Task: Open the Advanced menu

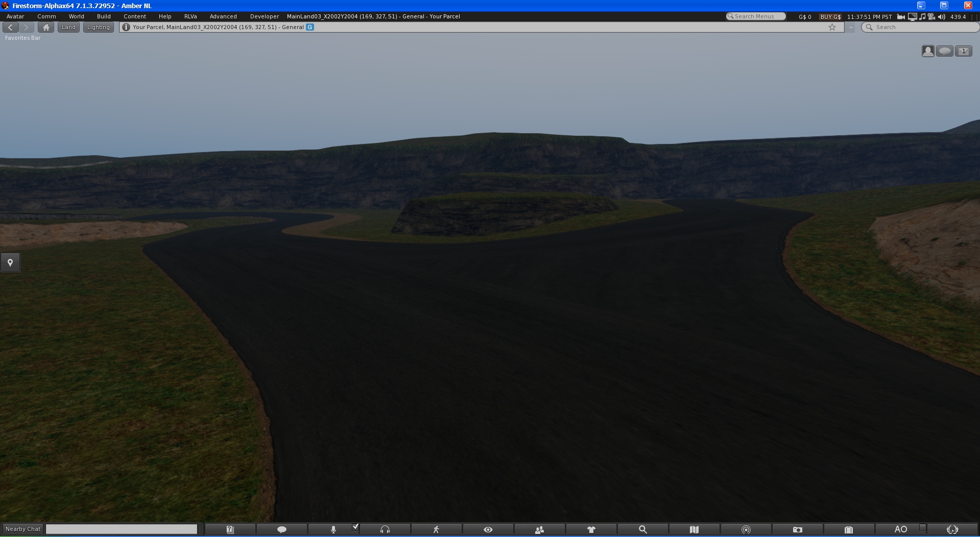Action: pos(223,16)
